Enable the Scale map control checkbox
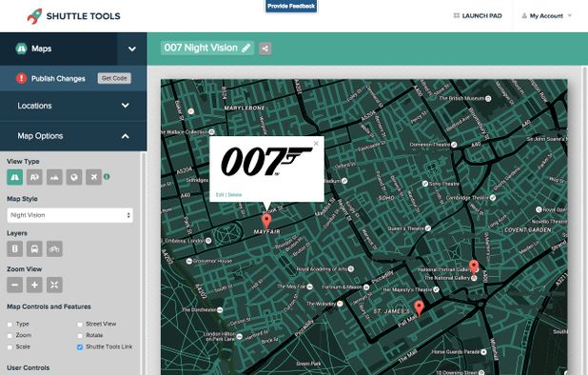 [x=10, y=347]
